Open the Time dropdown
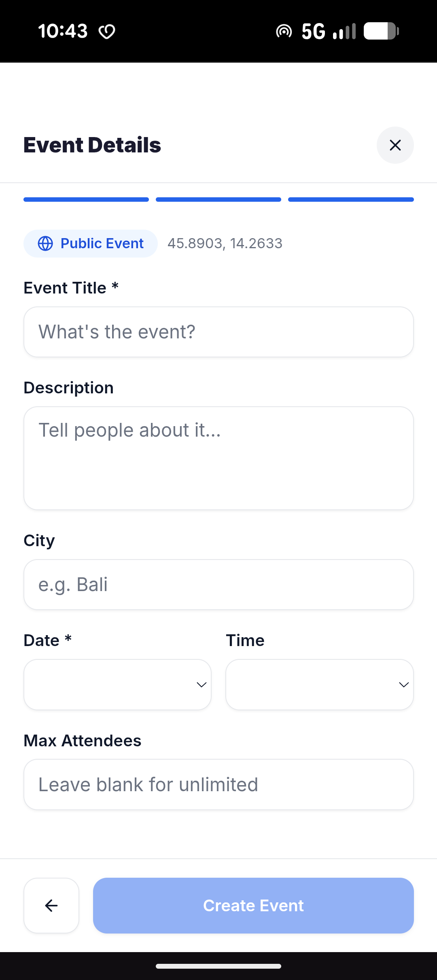 point(319,684)
